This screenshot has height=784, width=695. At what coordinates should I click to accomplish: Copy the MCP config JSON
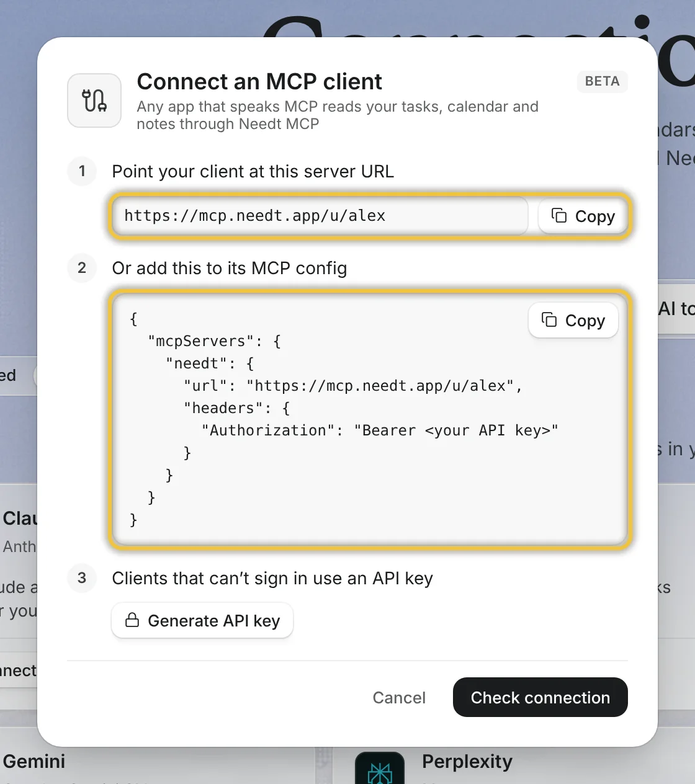point(573,320)
